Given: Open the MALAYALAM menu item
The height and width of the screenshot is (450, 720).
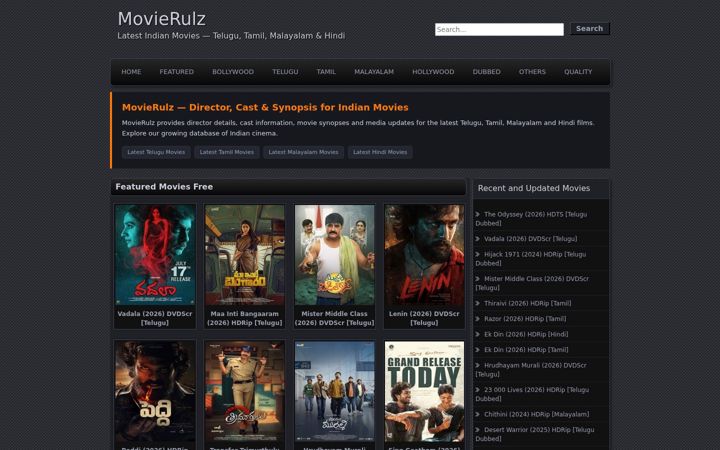Looking at the screenshot, I should tap(374, 72).
